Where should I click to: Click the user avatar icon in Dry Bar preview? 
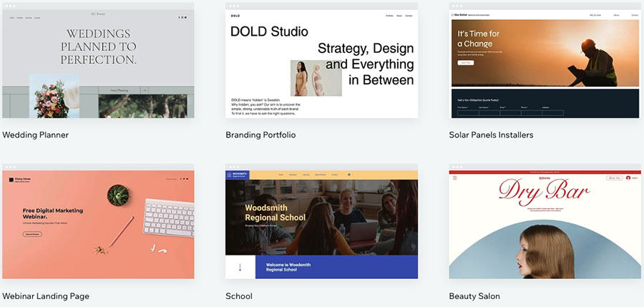point(628,178)
